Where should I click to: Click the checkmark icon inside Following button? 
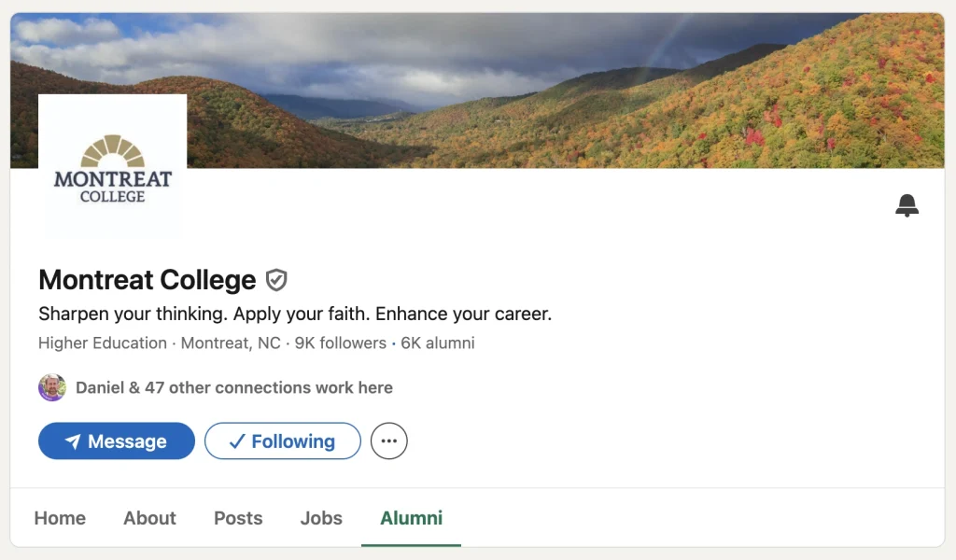click(x=236, y=441)
